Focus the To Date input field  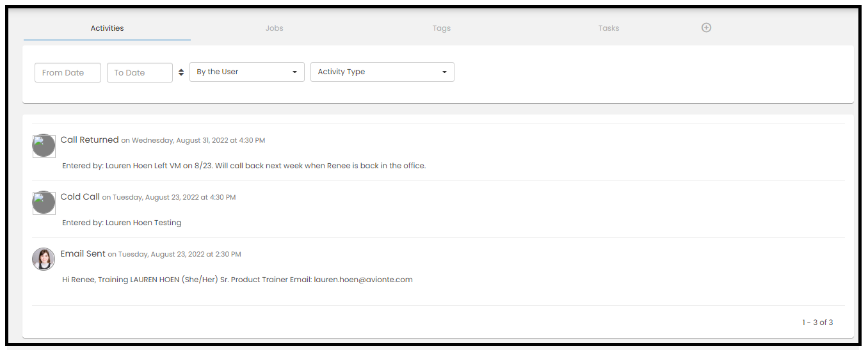pos(140,73)
